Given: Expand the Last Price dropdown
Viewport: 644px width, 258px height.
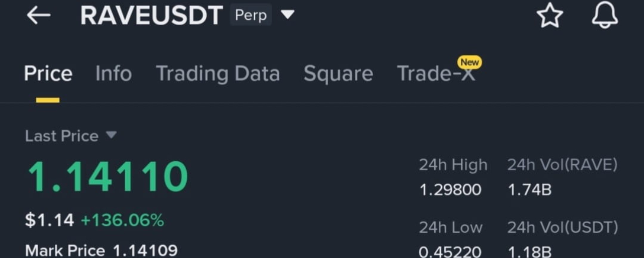Looking at the screenshot, I should (x=111, y=135).
